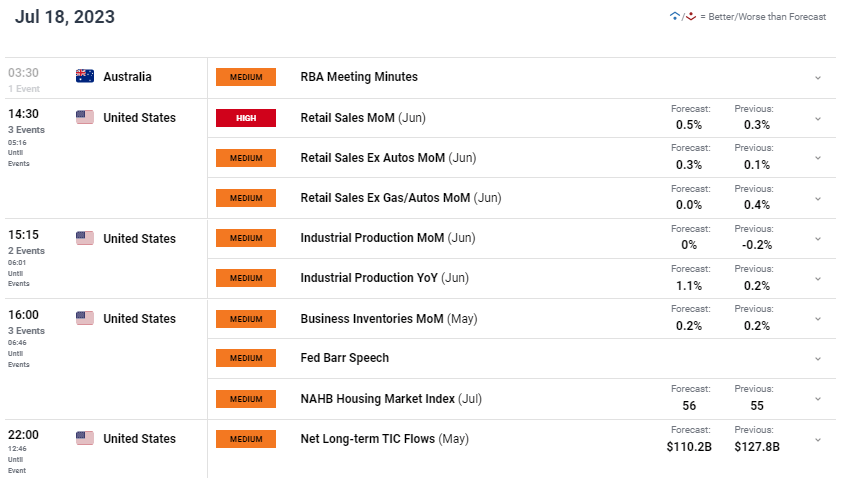Image resolution: width=843 pixels, height=483 pixels.
Task: Click the red worse-than-forecast legend icon
Action: click(691, 16)
